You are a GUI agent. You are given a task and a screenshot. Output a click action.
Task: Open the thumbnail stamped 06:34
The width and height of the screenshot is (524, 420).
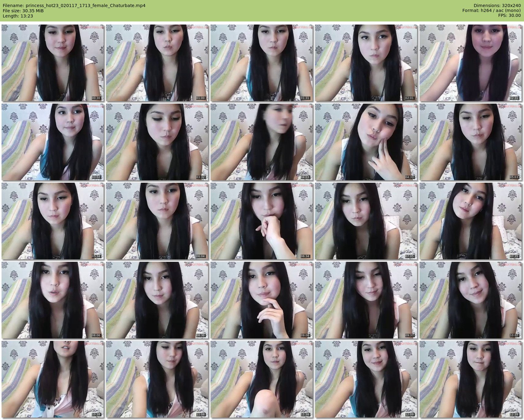(x=262, y=221)
